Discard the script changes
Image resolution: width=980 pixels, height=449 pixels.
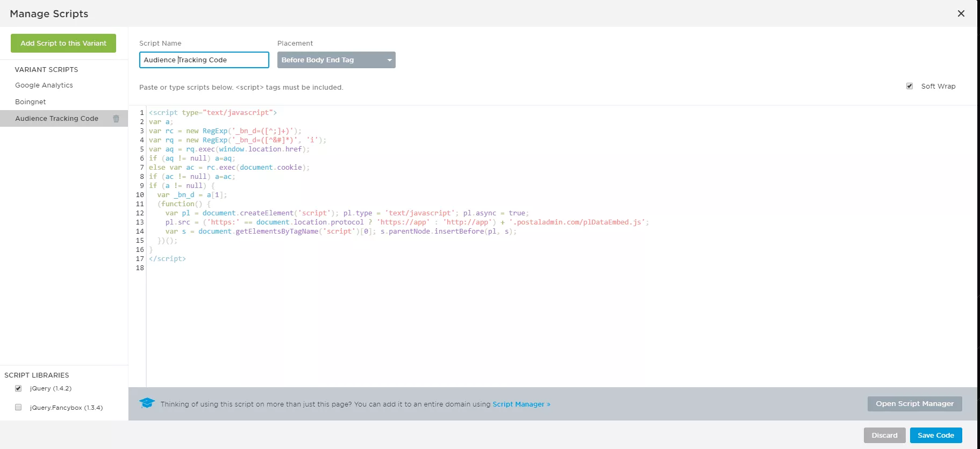click(885, 435)
